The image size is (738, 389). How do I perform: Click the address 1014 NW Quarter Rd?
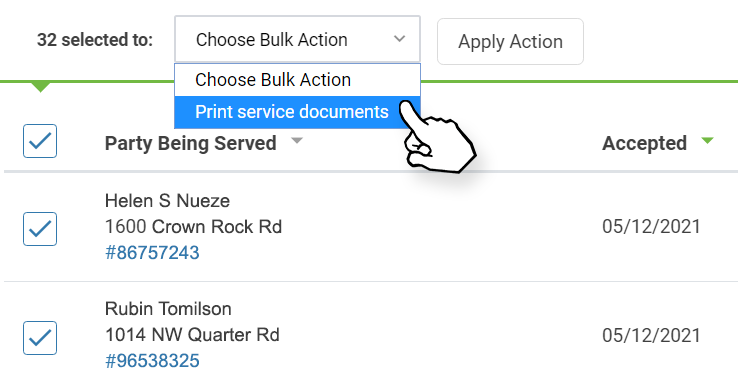(x=192, y=335)
